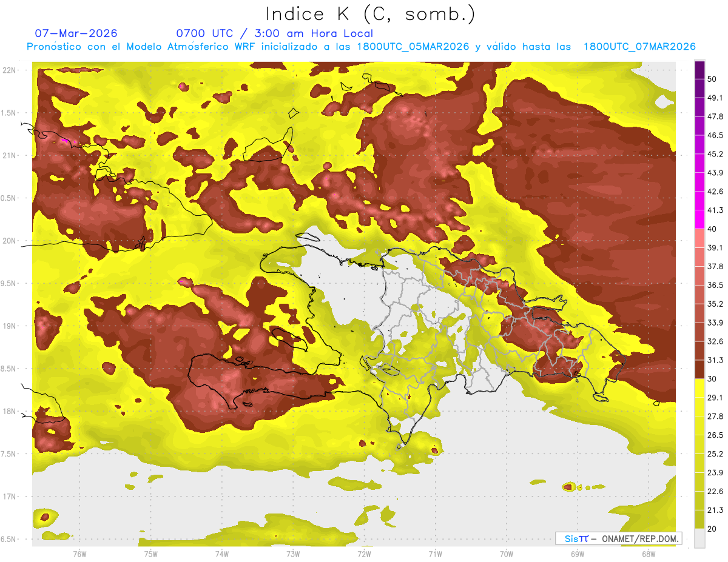
Task: Pick the dark brown swatch between 30 and 31.3
Action: 699,369
